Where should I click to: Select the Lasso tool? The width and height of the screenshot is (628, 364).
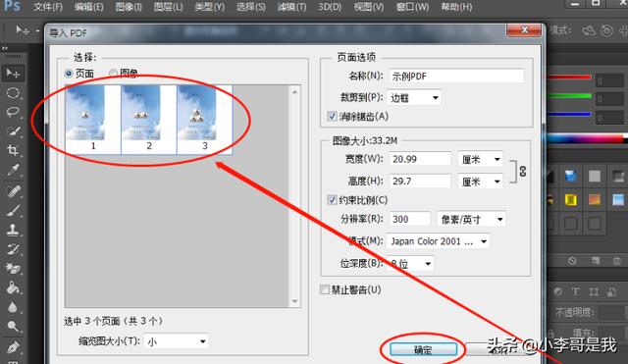click(x=13, y=112)
